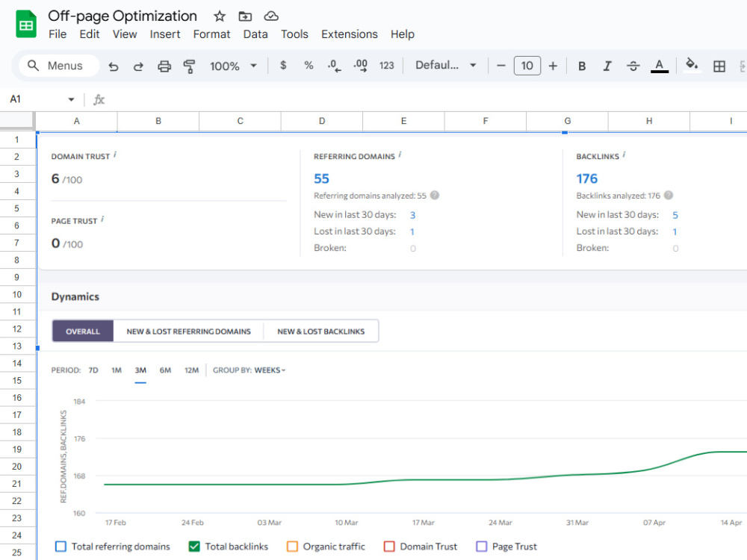Viewport: 747px width, 560px height.
Task: Set period to 1M
Action: [x=117, y=370]
